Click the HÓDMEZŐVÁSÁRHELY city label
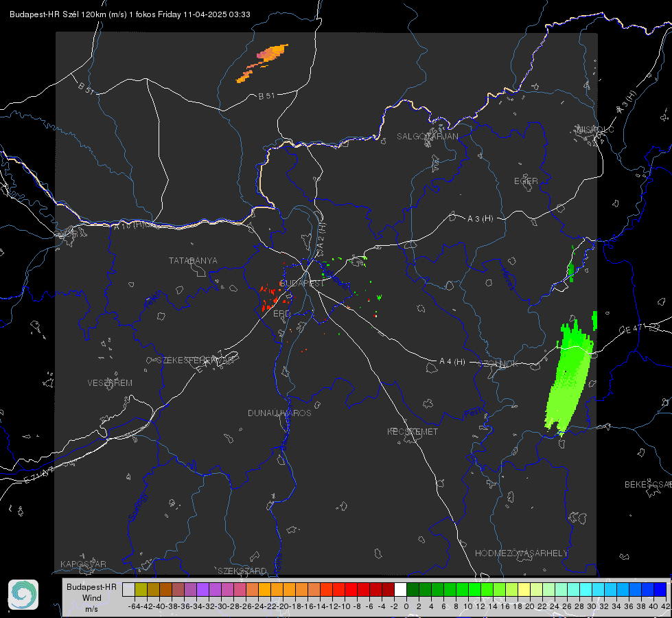This screenshot has width=672, height=618. pos(521,553)
